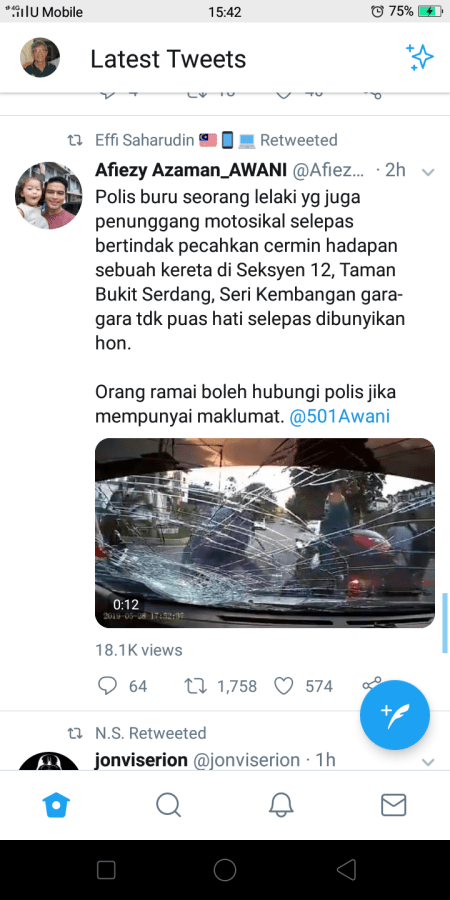Tap the sparkle latest tweets icon
450x900 pixels.
point(420,57)
